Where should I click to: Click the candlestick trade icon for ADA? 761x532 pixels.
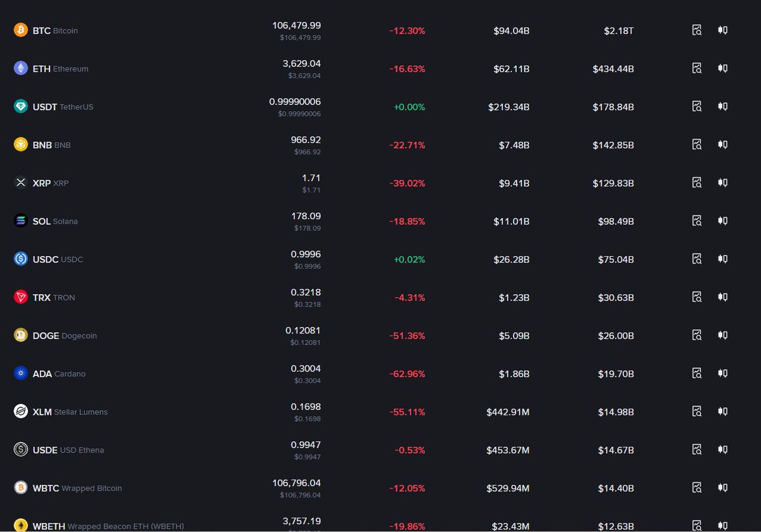[x=722, y=373]
